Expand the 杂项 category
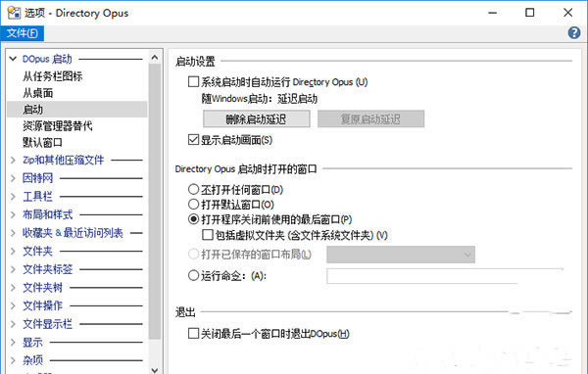Image resolution: width=588 pixels, height=374 pixels. (13, 360)
